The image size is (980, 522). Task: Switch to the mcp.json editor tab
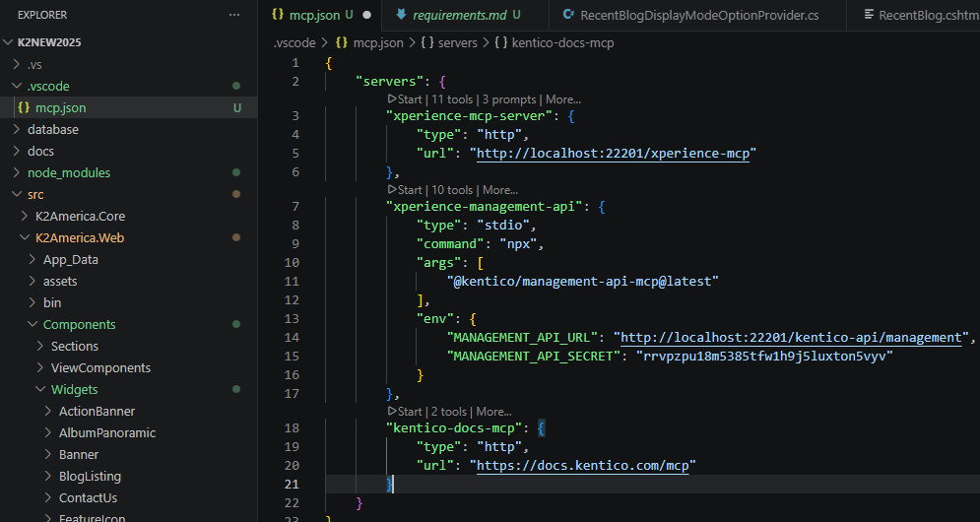point(321,15)
